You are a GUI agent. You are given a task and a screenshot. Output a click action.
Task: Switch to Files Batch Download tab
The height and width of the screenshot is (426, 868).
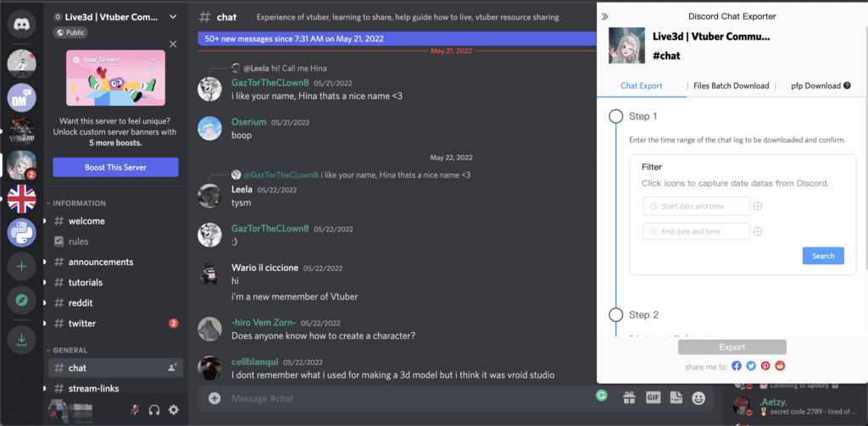(732, 86)
